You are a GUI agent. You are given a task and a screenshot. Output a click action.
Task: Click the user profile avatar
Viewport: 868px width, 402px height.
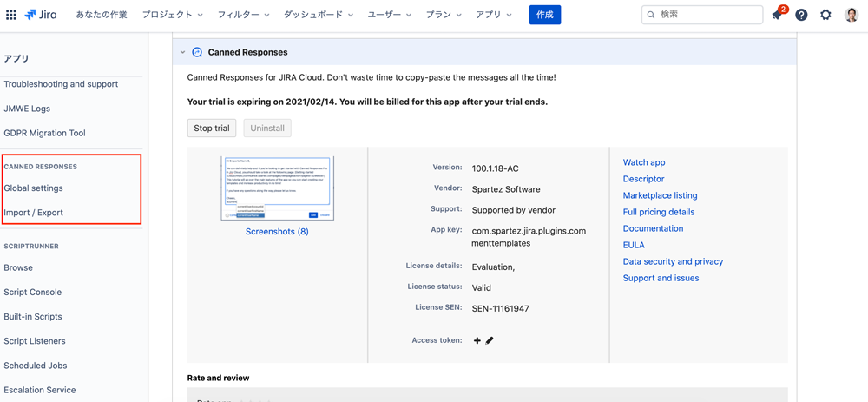pos(852,15)
